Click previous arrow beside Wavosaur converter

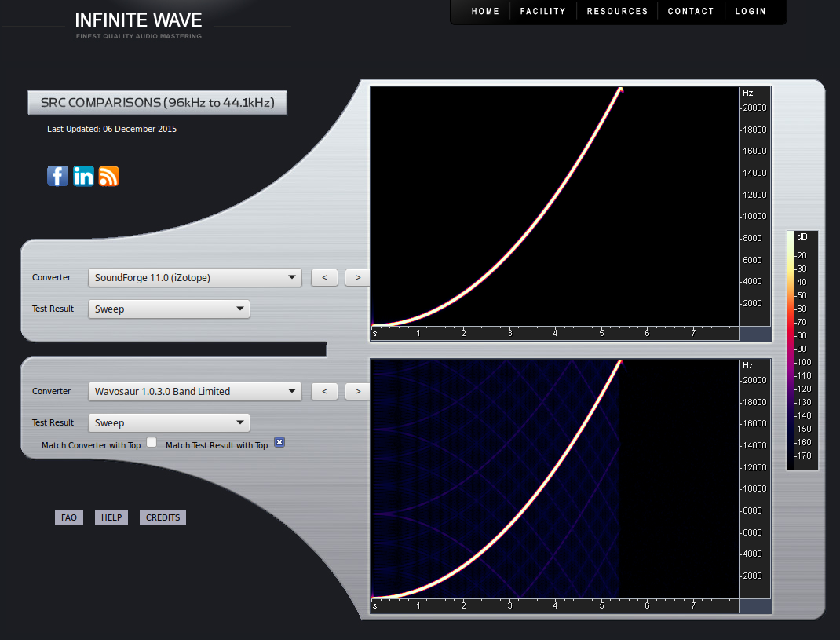tap(324, 391)
